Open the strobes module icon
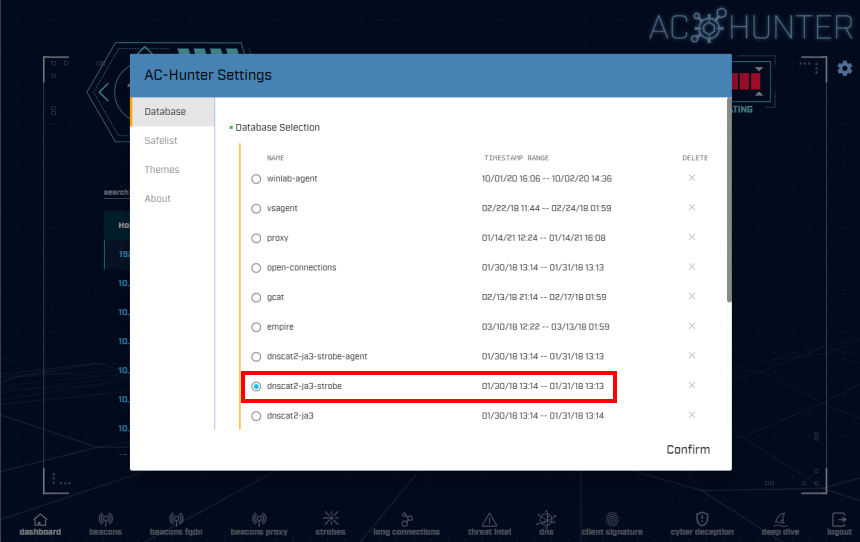The height and width of the screenshot is (542, 860). click(331, 518)
